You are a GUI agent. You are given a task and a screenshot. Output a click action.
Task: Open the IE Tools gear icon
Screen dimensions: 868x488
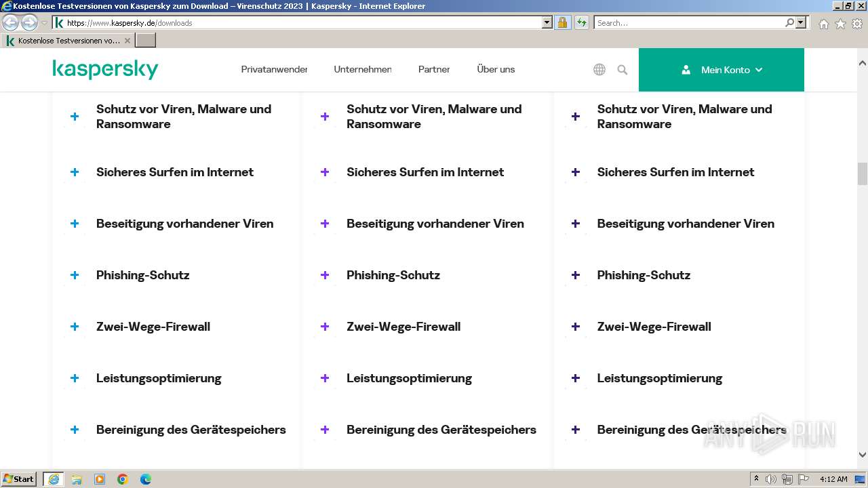coord(857,24)
